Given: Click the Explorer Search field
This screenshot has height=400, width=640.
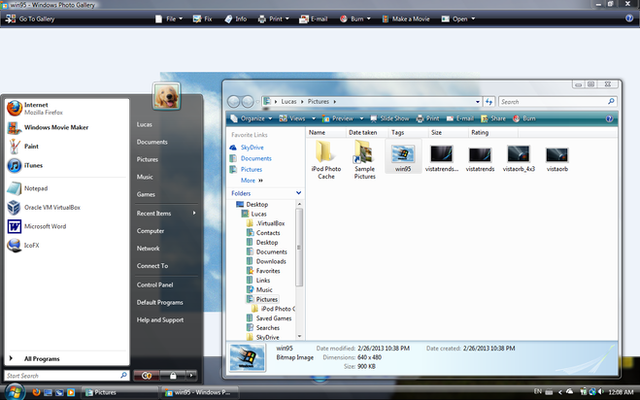Looking at the screenshot, I should (558, 102).
